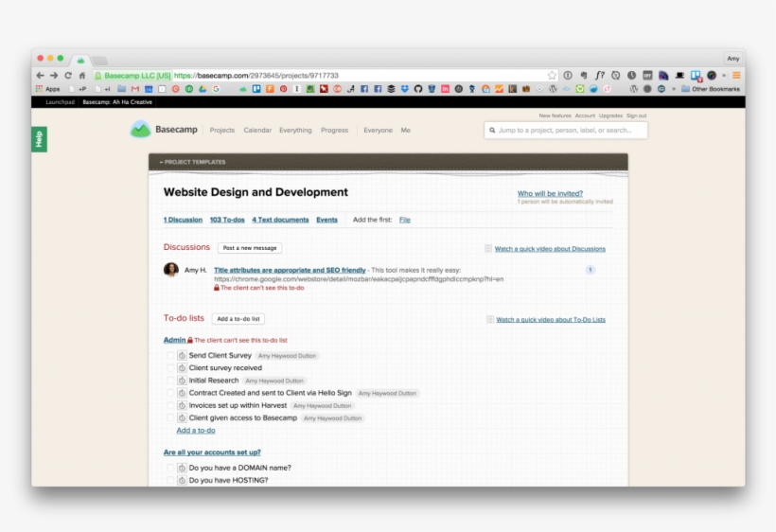Click the browser home icon
Screen dimensions: 776x532
click(x=82, y=75)
